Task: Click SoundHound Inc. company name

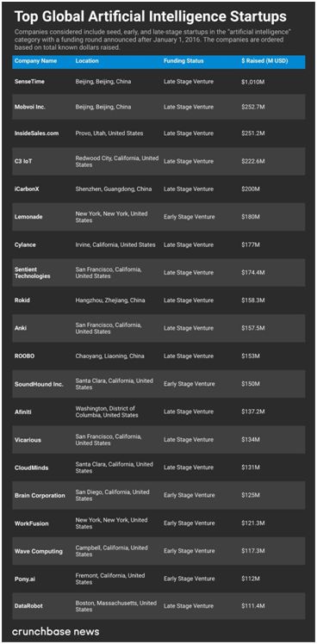Action: pyautogui.click(x=39, y=384)
